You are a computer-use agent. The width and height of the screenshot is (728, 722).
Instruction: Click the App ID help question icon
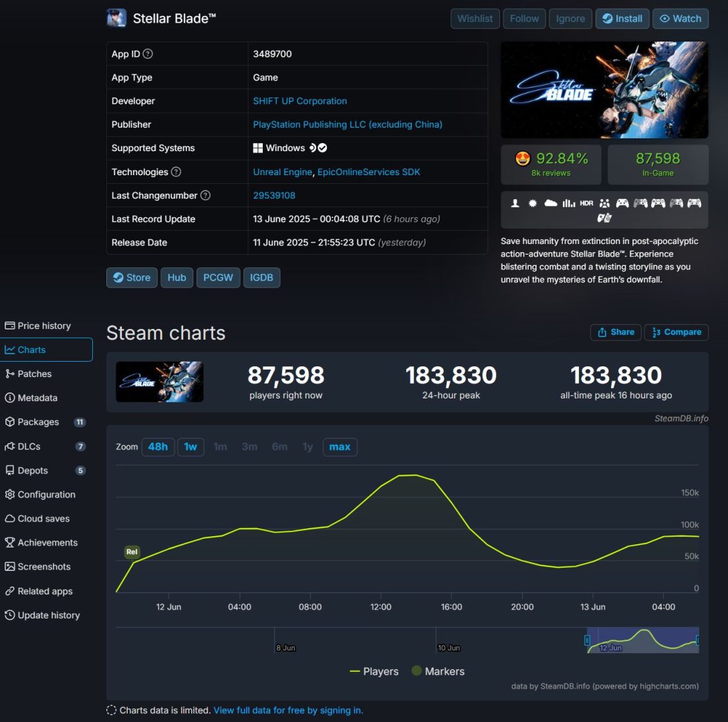click(148, 54)
